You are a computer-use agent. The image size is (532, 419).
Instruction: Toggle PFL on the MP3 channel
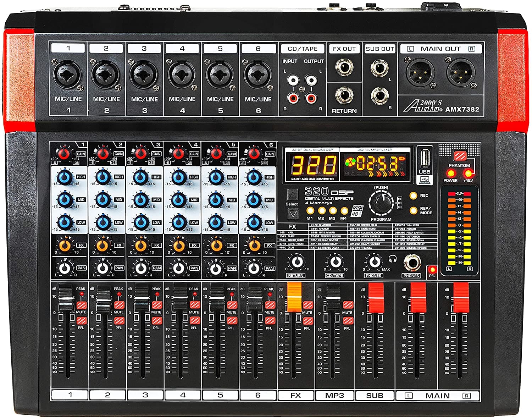(x=348, y=321)
